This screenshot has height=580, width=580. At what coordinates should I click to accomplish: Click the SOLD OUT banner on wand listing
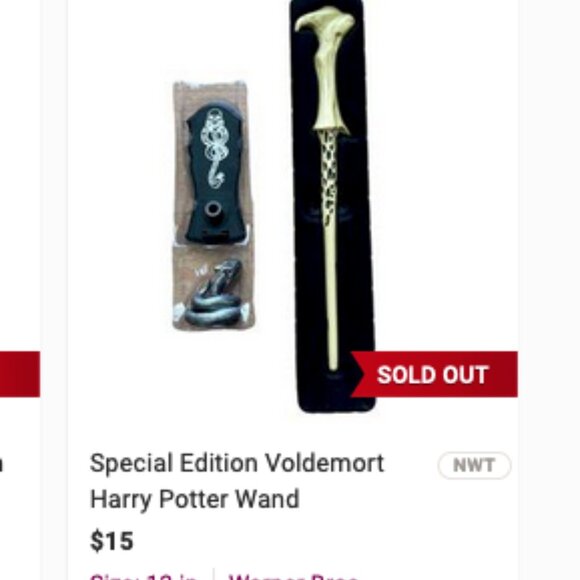[x=434, y=374]
